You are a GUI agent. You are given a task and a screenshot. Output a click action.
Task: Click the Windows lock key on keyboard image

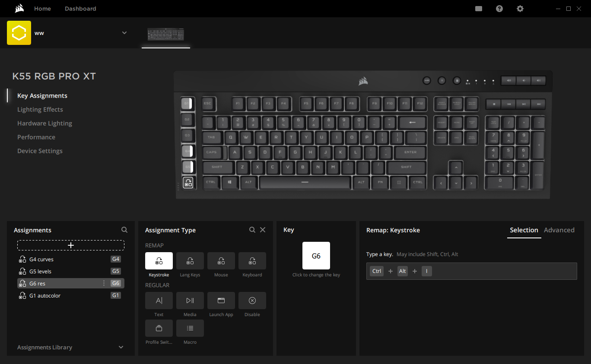point(457,80)
